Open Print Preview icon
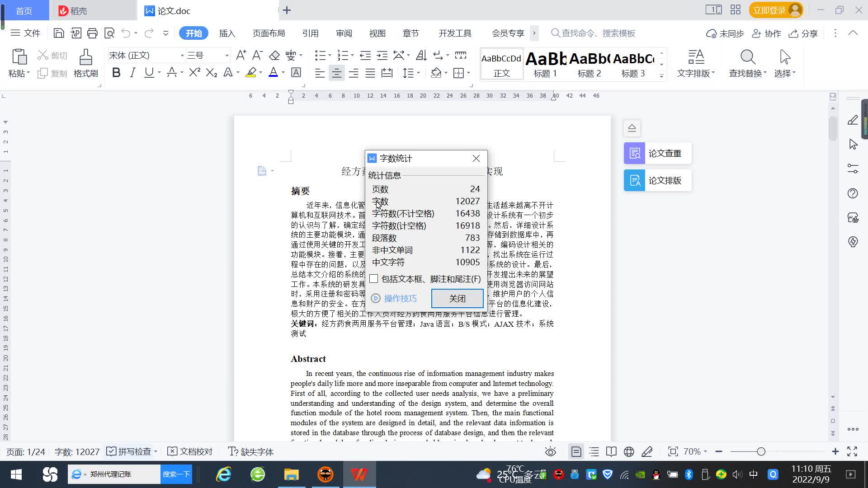 [109, 33]
